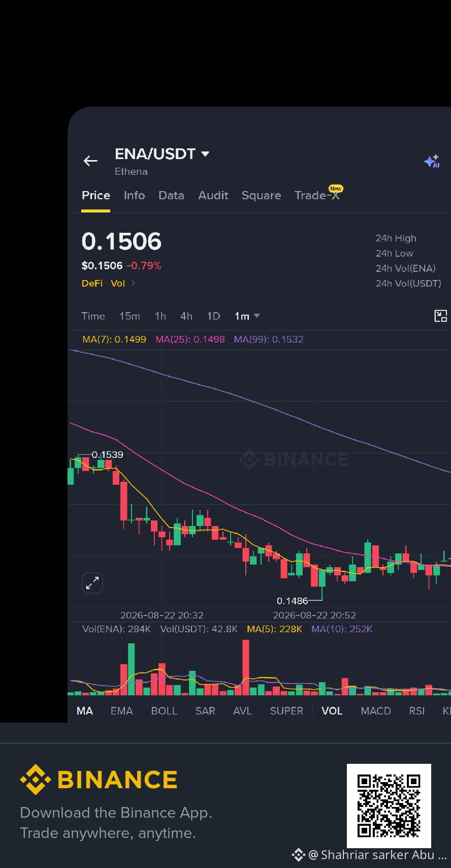Open the 1m interval dropdown
Screen dimensions: 451x868
(247, 316)
